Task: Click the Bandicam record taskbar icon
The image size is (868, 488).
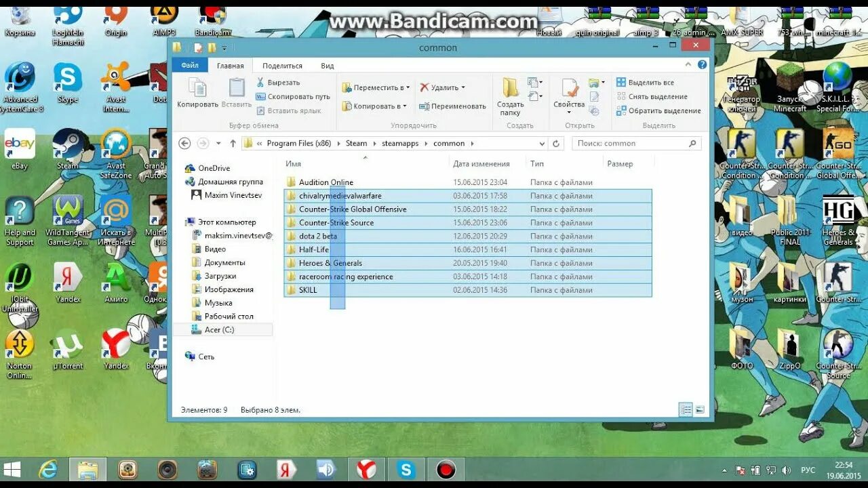Action: pos(446,469)
